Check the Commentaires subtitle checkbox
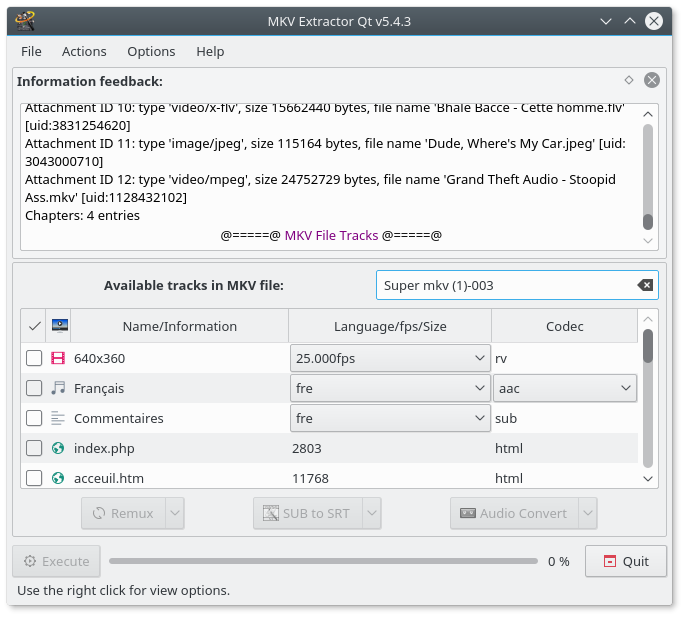Image resolution: width=685 pixels, height=618 pixels. [x=34, y=418]
